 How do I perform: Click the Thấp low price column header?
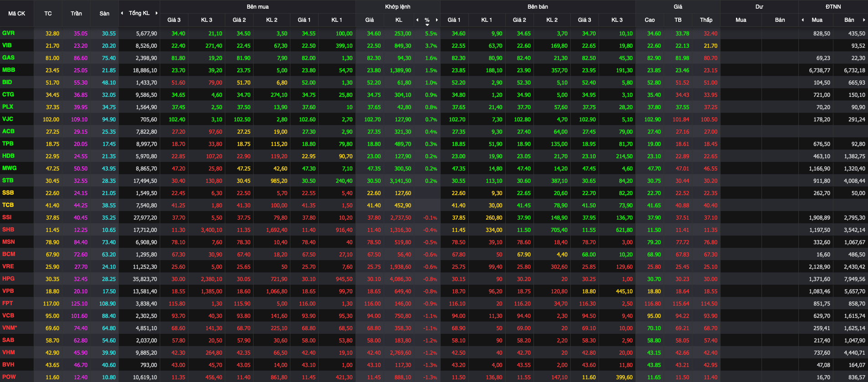tap(706, 20)
